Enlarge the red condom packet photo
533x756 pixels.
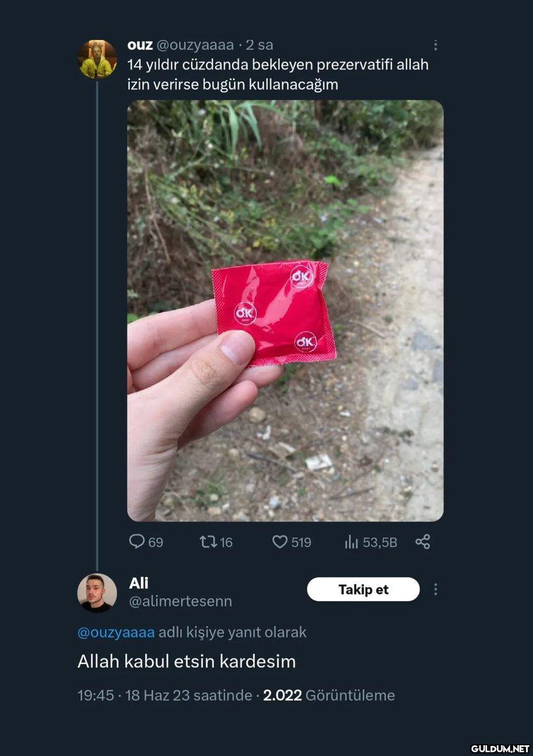pyautogui.click(x=285, y=311)
